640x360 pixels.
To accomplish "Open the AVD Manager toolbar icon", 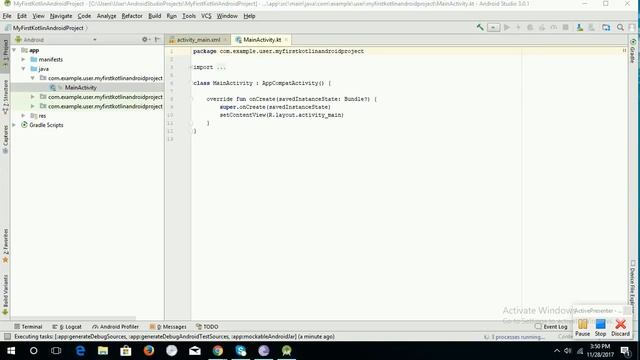I will pyautogui.click(x=579, y=27).
